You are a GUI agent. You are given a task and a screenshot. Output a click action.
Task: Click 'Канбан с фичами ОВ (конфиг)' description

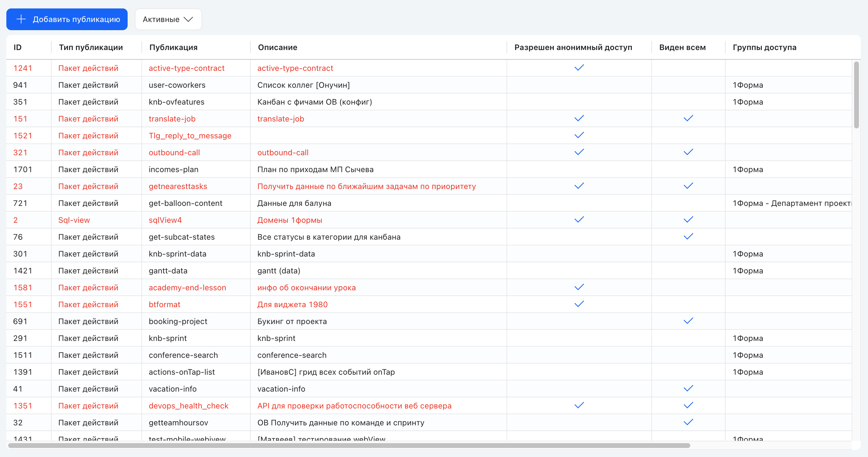pos(314,102)
